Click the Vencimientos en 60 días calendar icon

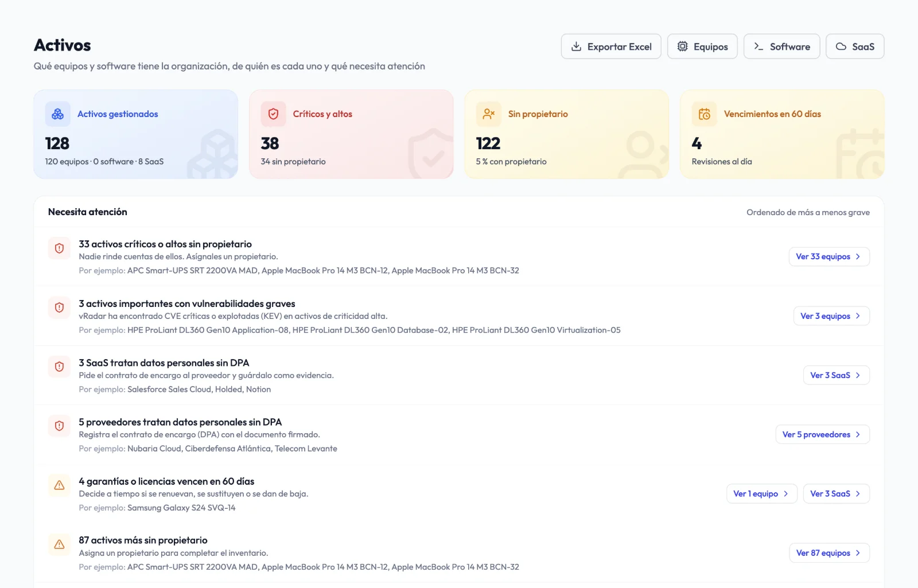tap(705, 114)
